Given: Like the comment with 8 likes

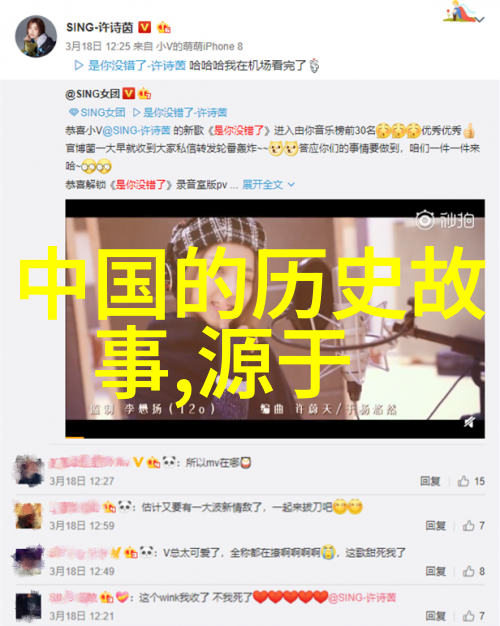Looking at the screenshot, I should tap(474, 571).
